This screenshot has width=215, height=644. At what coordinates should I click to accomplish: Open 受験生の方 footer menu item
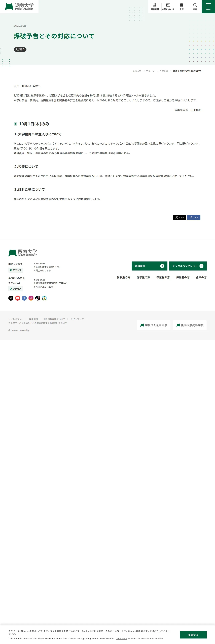(x=123, y=278)
